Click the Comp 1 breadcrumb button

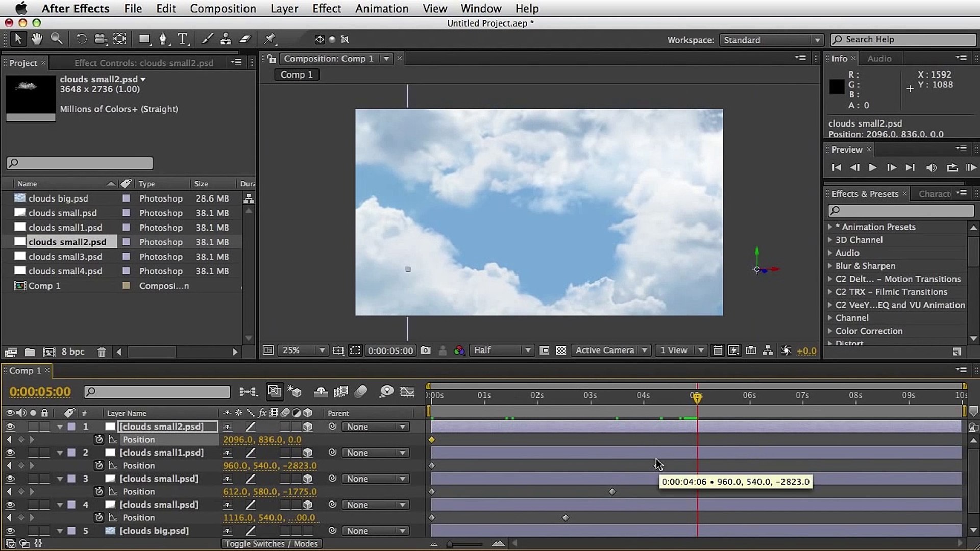297,74
